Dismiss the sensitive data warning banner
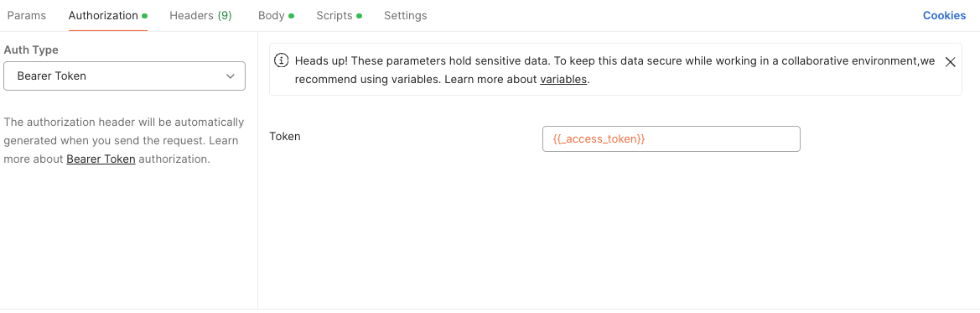Image resolution: width=980 pixels, height=313 pixels. coord(950,62)
